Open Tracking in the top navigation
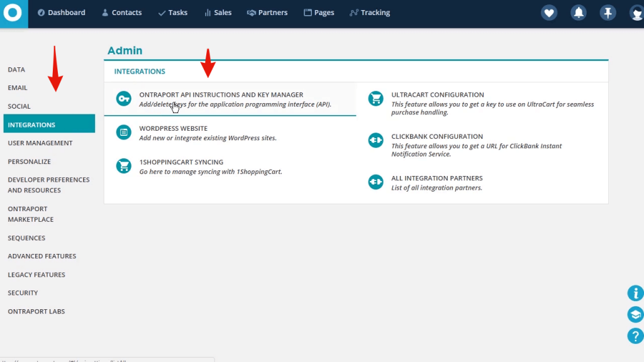The image size is (644, 362). point(370,13)
